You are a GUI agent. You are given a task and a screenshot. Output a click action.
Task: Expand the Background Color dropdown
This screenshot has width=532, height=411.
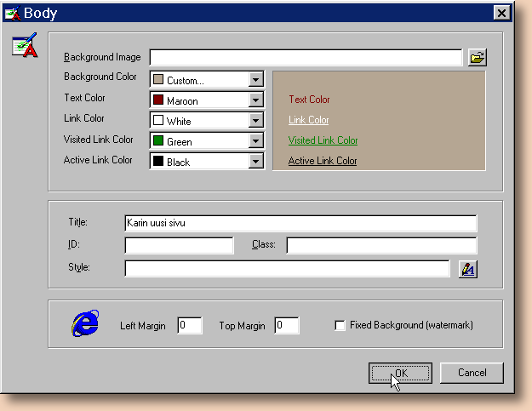[255, 80]
